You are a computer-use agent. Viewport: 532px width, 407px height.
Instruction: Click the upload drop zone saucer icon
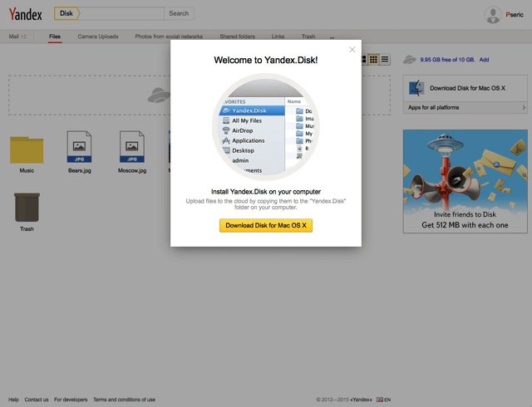(x=159, y=95)
